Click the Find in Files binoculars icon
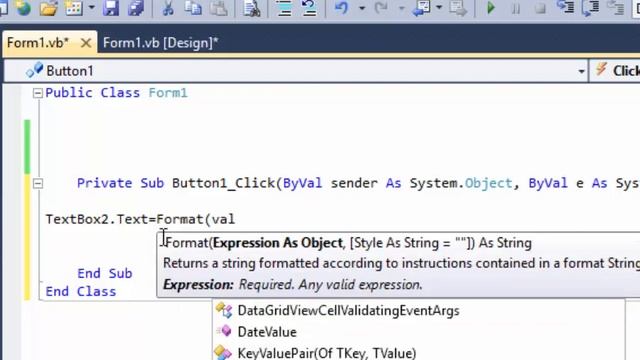Screen dimensions: 640x360 click(x=251, y=8)
